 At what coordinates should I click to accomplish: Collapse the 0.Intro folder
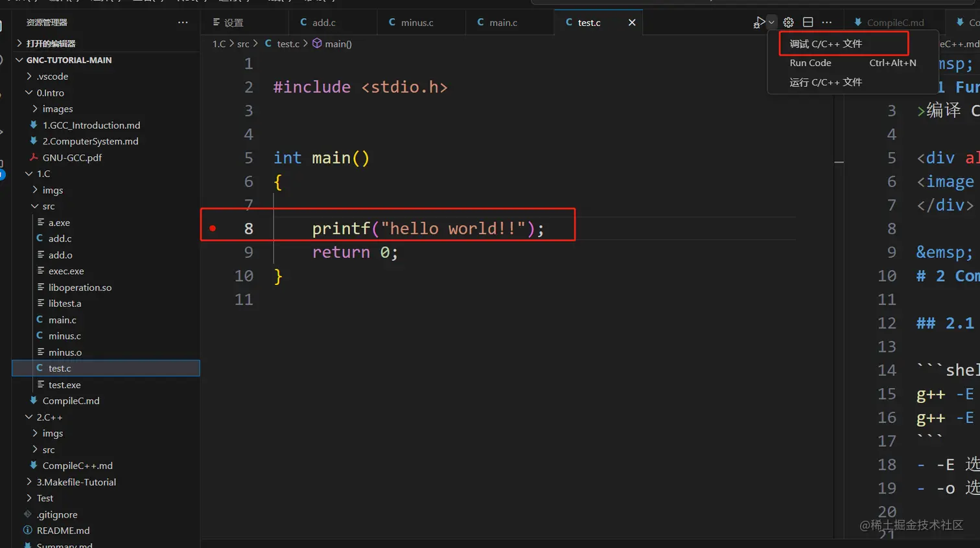(106, 93)
